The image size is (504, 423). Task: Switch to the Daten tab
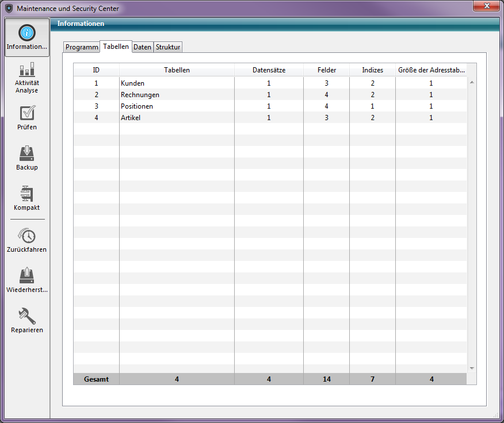point(142,47)
